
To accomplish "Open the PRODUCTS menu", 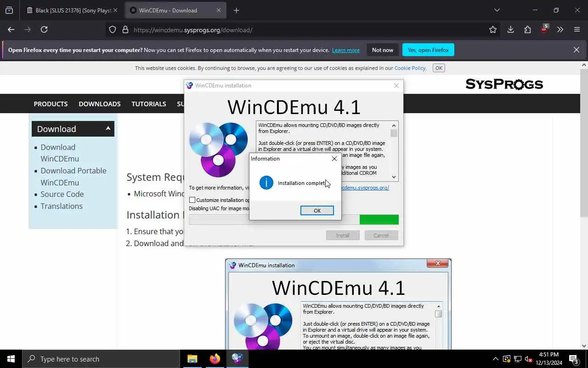I will point(51,104).
